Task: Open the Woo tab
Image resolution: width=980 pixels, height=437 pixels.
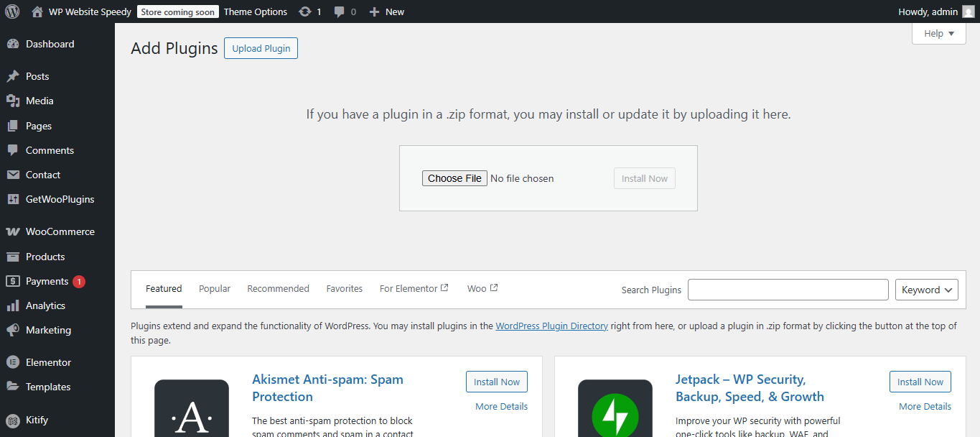Action: (x=482, y=288)
